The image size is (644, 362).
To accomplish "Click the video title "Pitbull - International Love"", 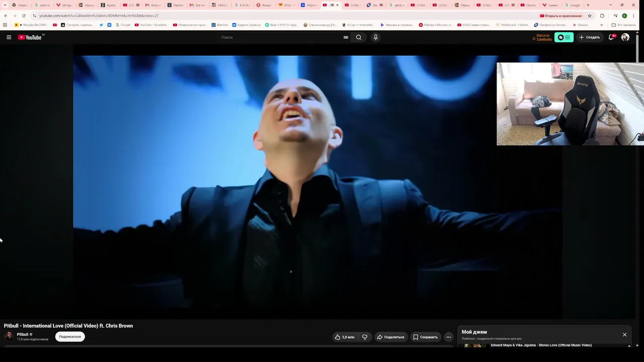I will pyautogui.click(x=68, y=326).
